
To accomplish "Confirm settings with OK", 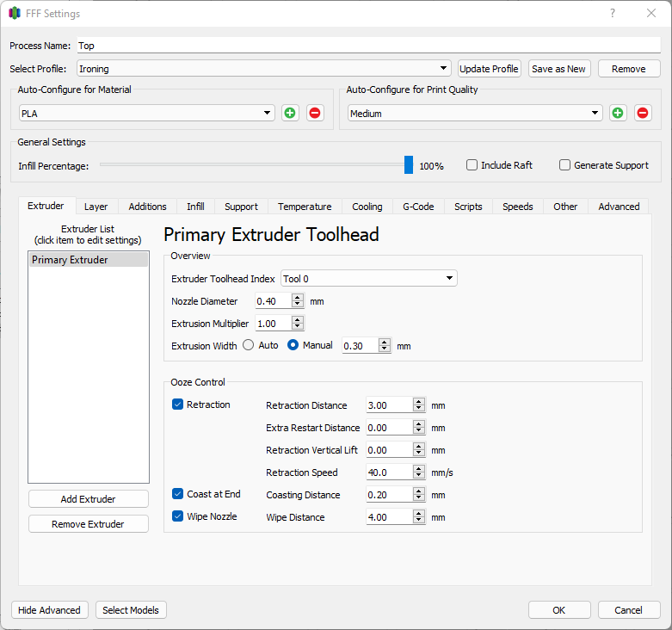I will (559, 610).
